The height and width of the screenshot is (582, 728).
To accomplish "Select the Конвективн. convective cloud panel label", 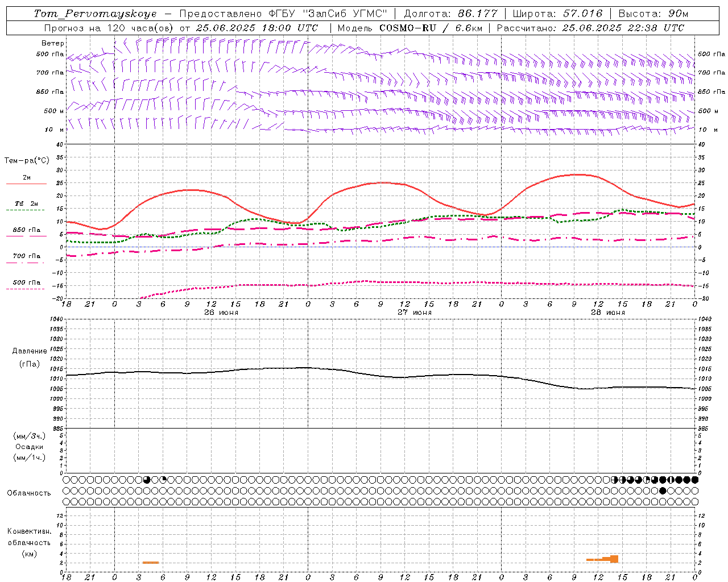I will (x=29, y=531).
